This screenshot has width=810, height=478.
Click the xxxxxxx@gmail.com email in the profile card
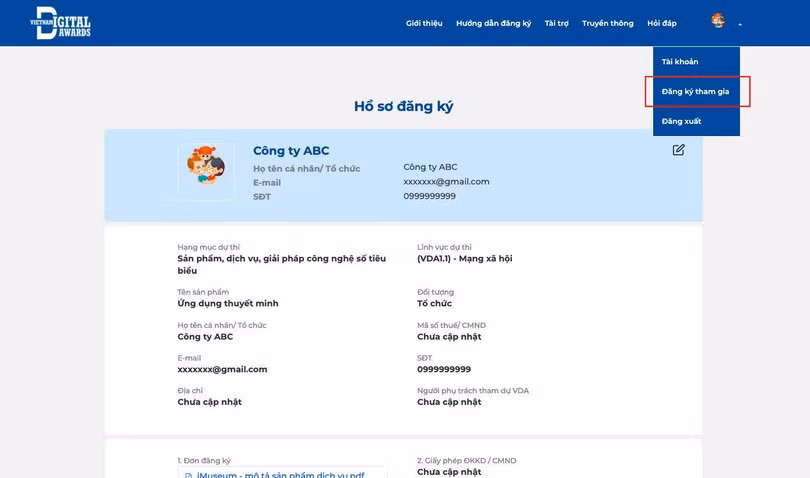pyautogui.click(x=446, y=182)
